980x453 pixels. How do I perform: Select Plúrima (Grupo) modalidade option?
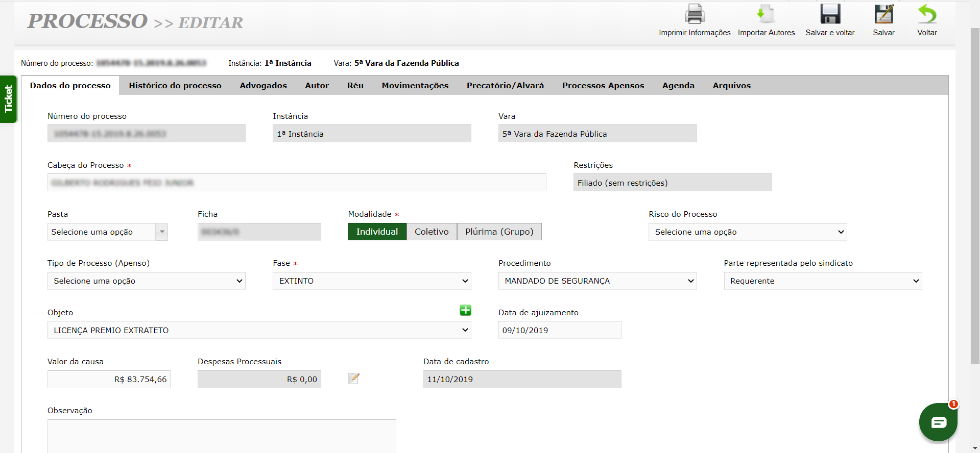(499, 232)
